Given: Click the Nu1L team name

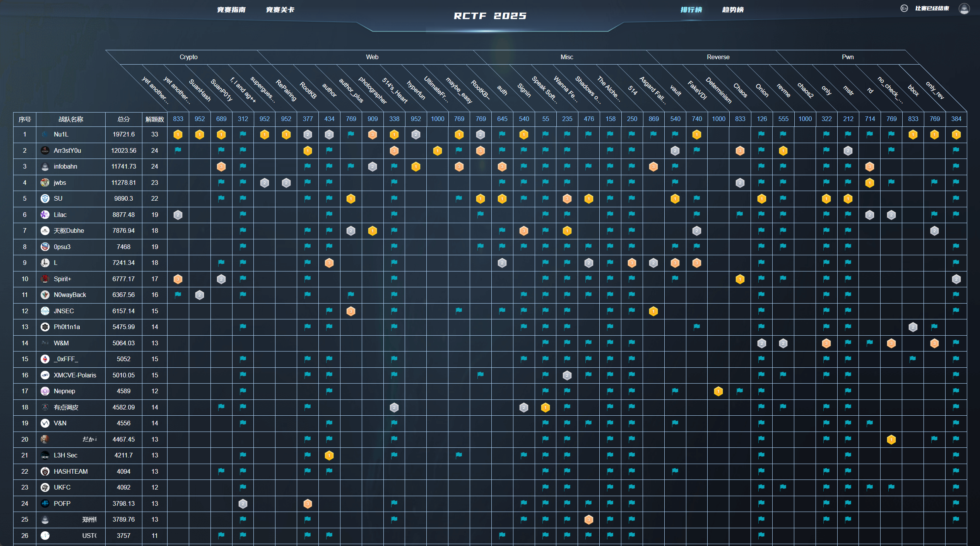Looking at the screenshot, I should [61, 135].
